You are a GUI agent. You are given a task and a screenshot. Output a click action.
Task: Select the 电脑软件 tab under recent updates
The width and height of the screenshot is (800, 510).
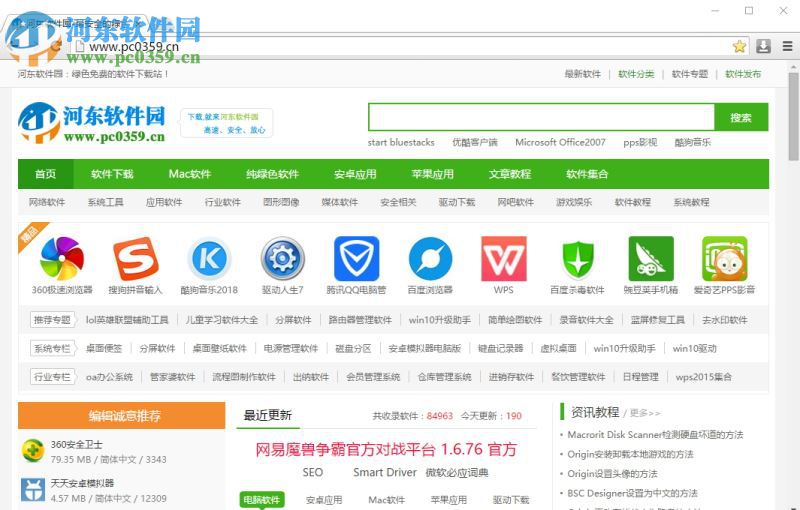click(x=262, y=500)
